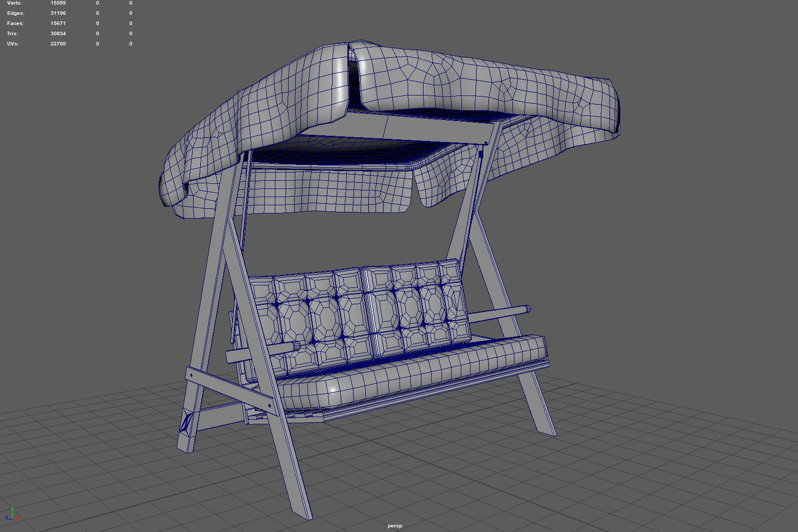Click the edge count value 31196
Screen dimensions: 798x532
click(x=58, y=13)
